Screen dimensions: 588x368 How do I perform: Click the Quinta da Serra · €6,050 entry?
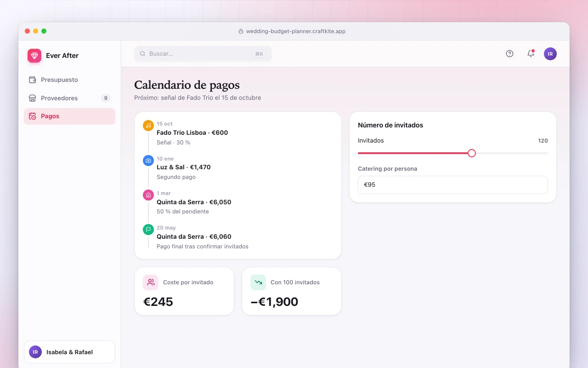click(x=194, y=202)
